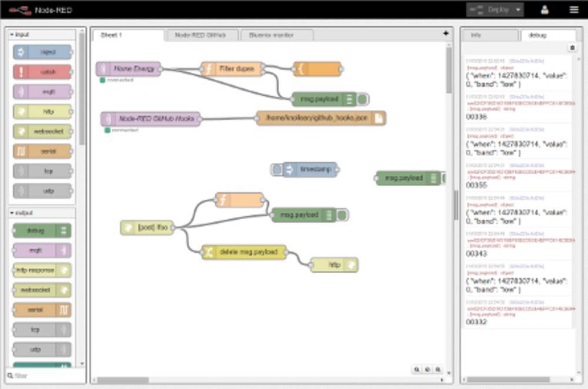588x389 pixels.
Task: Add a new sheet with plus button
Action: pos(446,34)
